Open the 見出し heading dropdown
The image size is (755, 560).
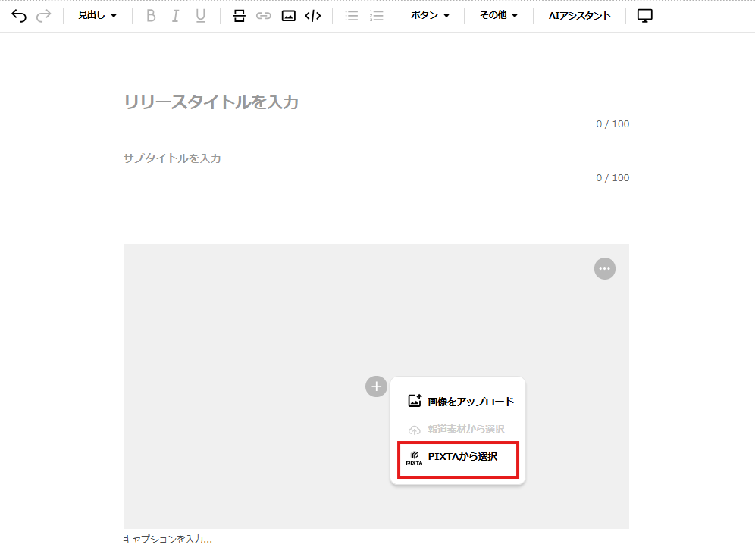click(97, 15)
